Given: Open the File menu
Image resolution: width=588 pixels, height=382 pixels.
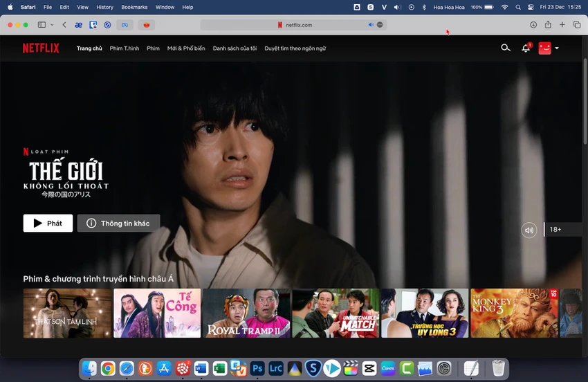Looking at the screenshot, I should pos(48,7).
